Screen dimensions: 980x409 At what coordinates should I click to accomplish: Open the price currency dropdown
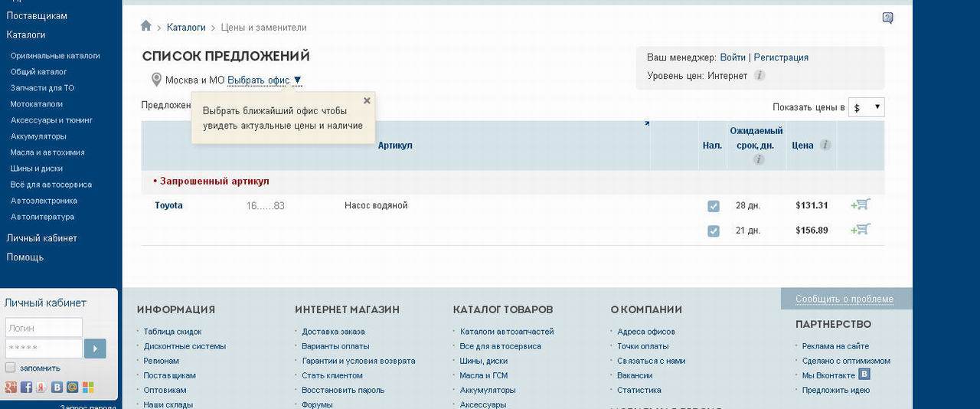tap(867, 108)
